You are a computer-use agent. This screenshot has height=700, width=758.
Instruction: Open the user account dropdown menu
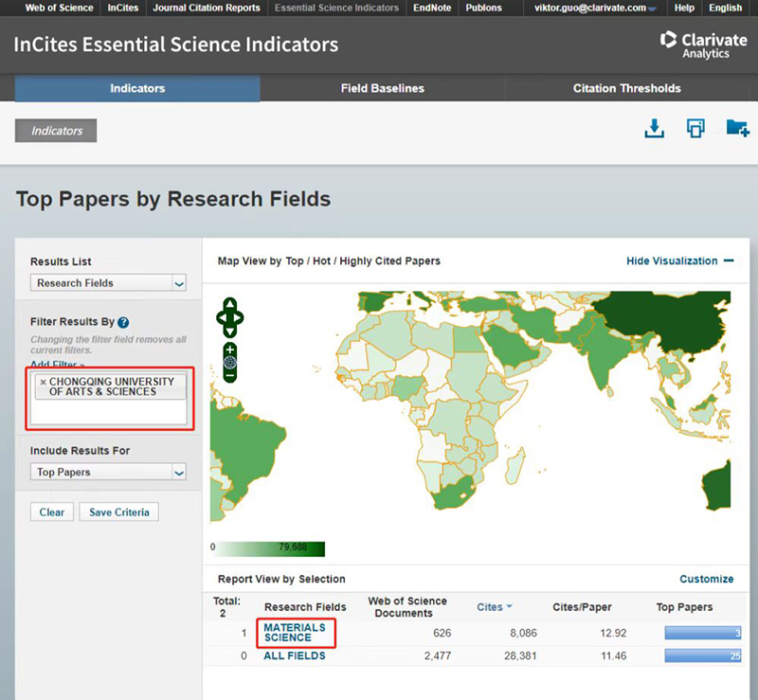pyautogui.click(x=596, y=9)
